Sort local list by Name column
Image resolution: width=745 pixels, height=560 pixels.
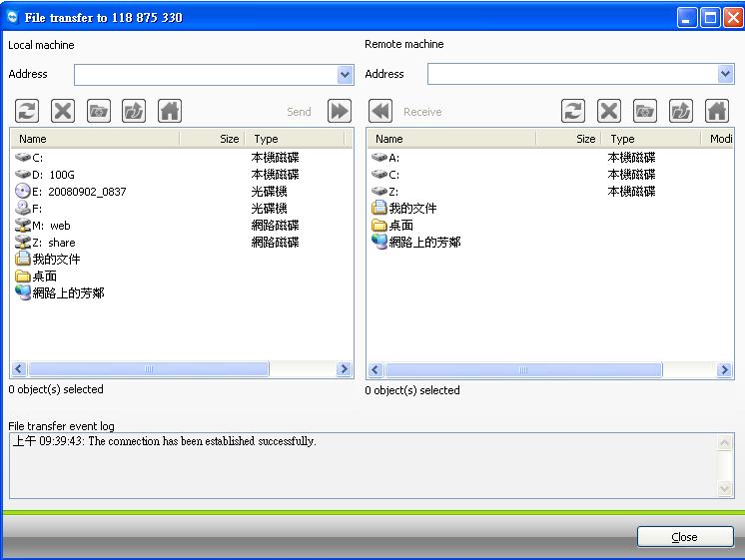pyautogui.click(x=95, y=139)
